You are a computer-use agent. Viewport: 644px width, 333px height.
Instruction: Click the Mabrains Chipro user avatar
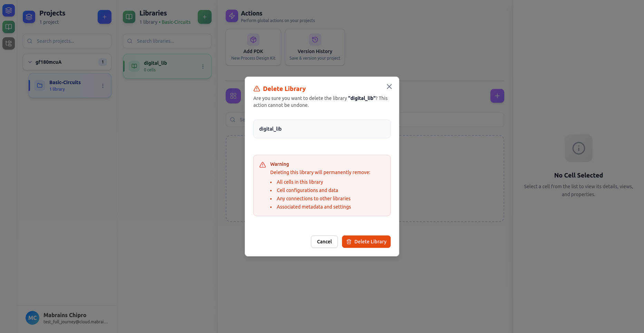pyautogui.click(x=32, y=318)
